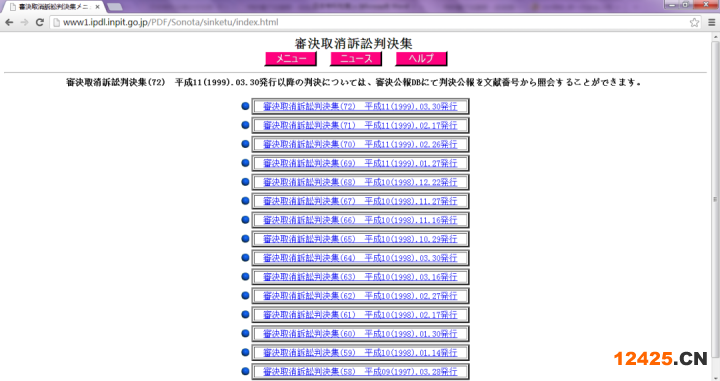Open link 審決取消訴訟判決集(61) 平成10(1998).02.17発行
The width and height of the screenshot is (720, 381).
pos(360,315)
